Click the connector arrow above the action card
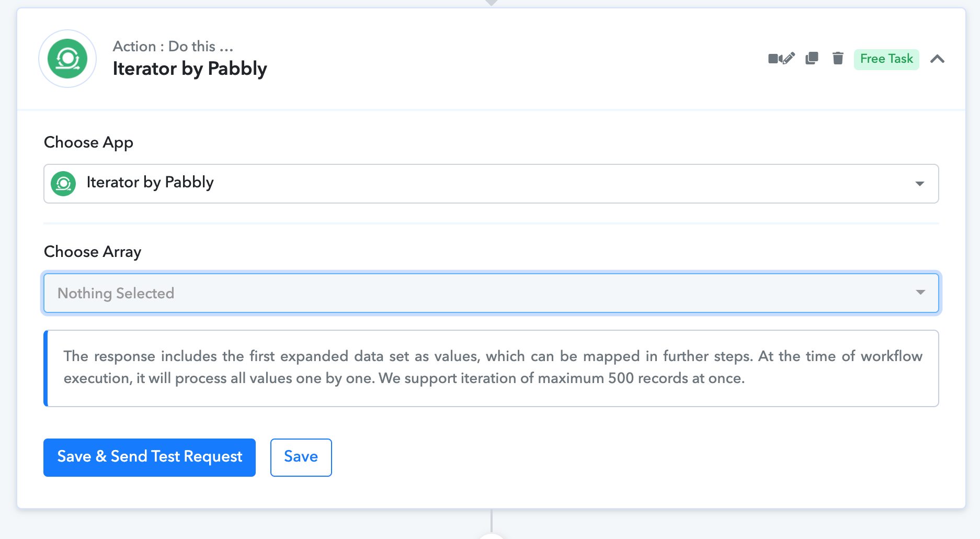 coord(491,3)
